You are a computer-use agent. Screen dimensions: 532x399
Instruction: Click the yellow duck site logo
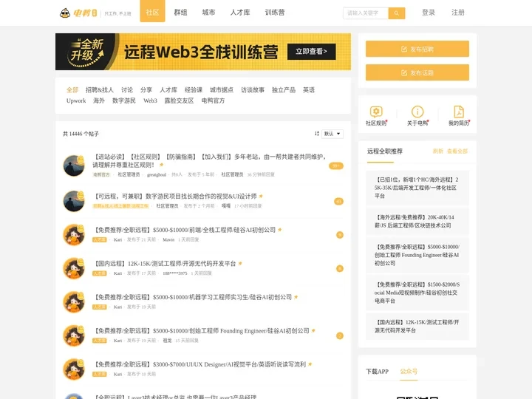tap(78, 13)
